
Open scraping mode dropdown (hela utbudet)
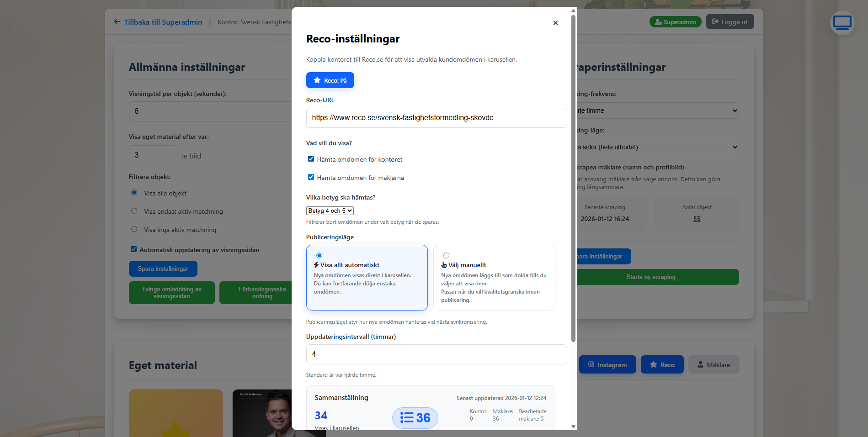(658, 147)
